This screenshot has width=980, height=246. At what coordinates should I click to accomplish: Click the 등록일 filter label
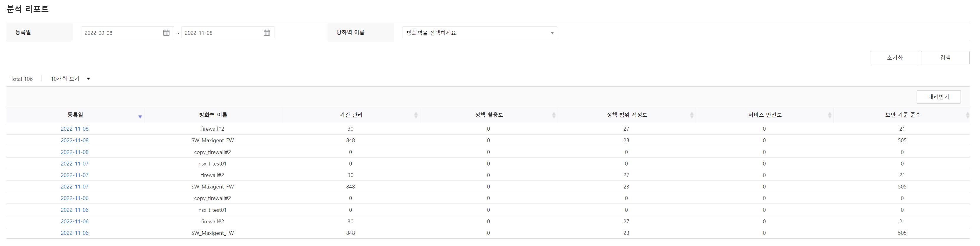[23, 32]
